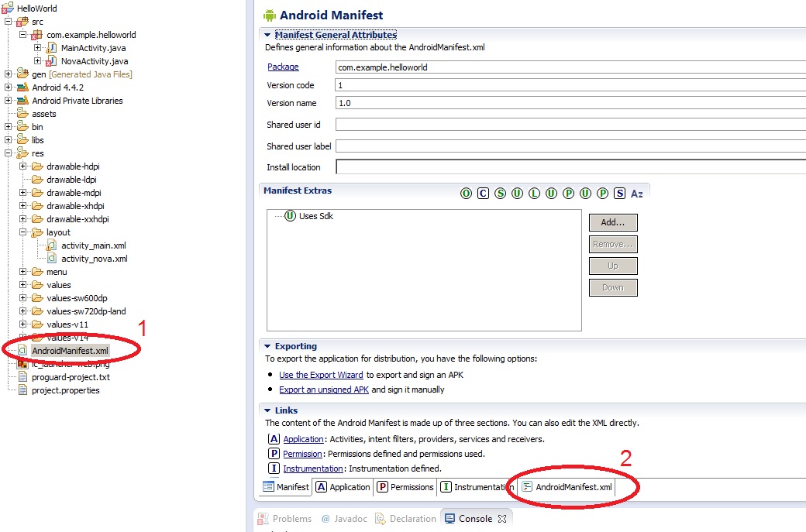This screenshot has height=532, width=806.
Task: Select AndroidManifest.xml in the project tree
Action: click(70, 351)
